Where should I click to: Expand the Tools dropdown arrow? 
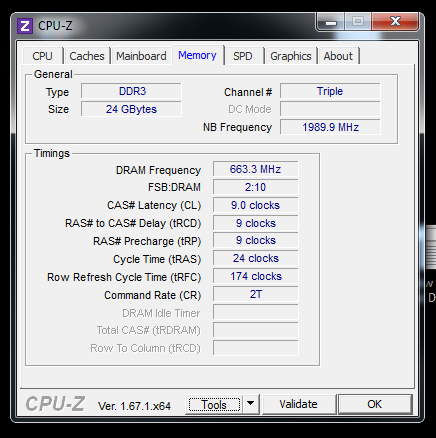click(251, 404)
